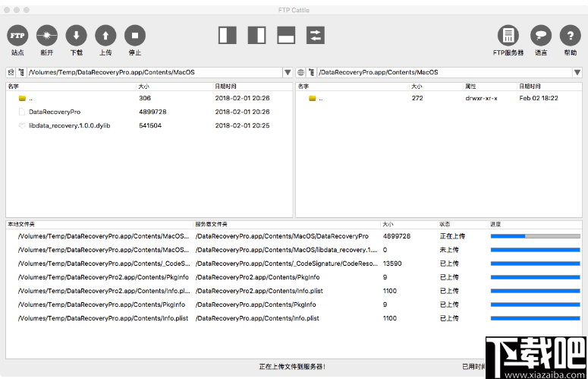588x379 pixels.
Task: Sort remote files by 名字 column
Action: [x=303, y=87]
